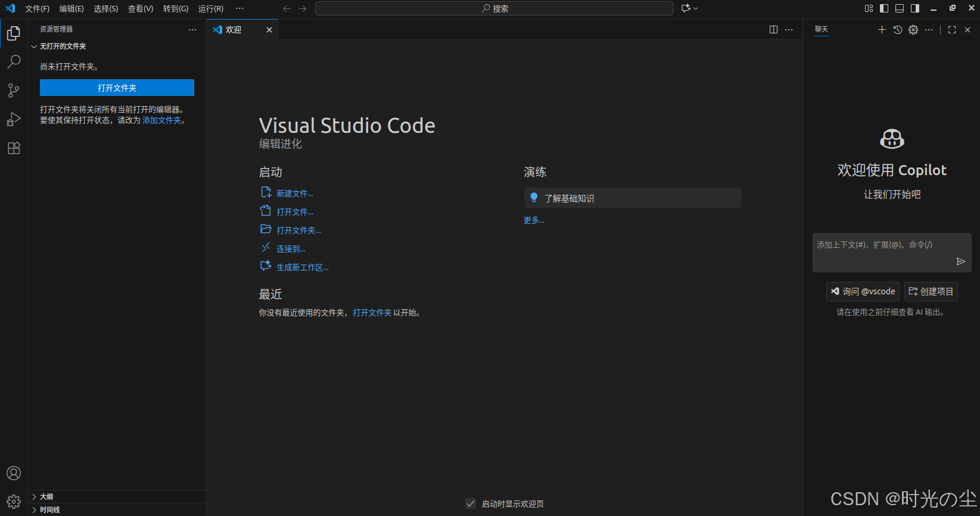
Task: Open the Customize Layout icon
Action: coord(869,8)
